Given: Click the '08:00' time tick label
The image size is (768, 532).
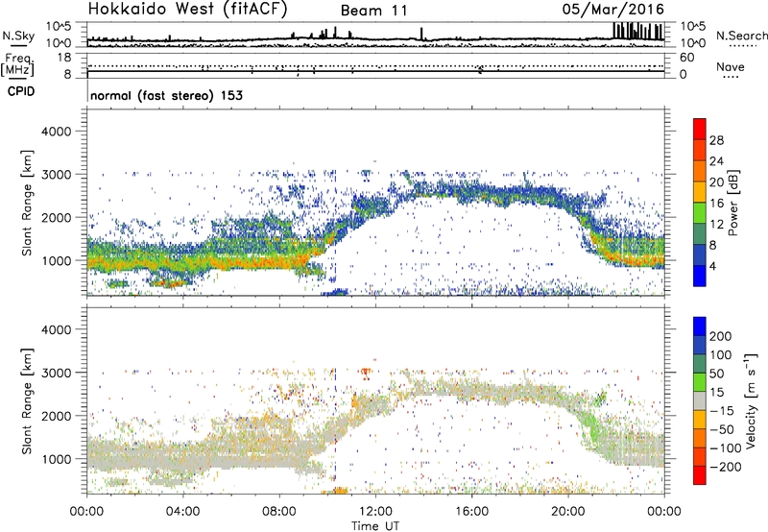Looking at the screenshot, I should pos(279,512).
